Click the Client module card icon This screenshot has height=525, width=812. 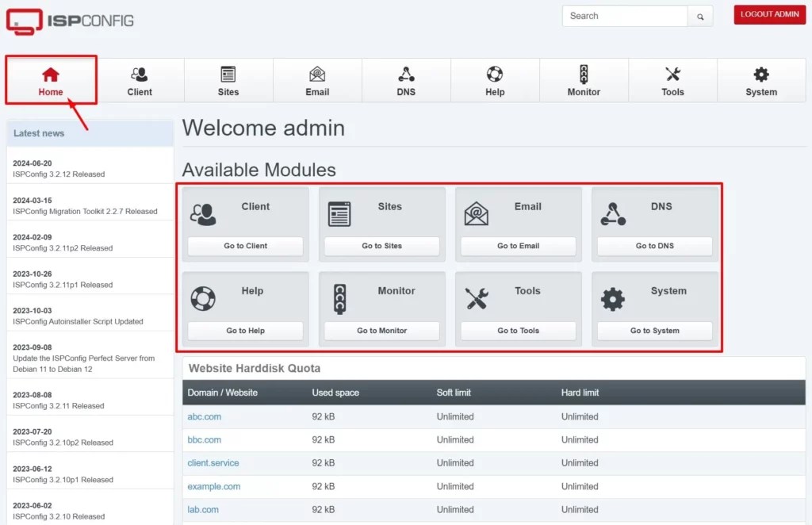click(203, 214)
